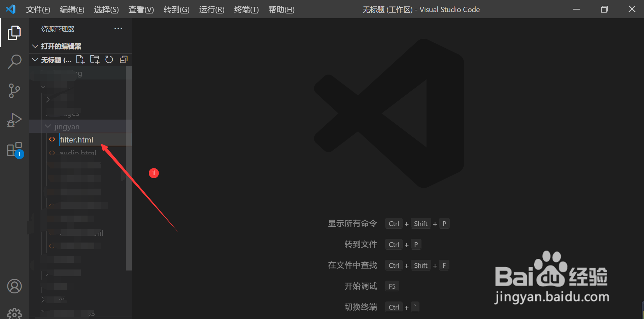
Task: Open the Source Control view icon
Action: [x=14, y=91]
